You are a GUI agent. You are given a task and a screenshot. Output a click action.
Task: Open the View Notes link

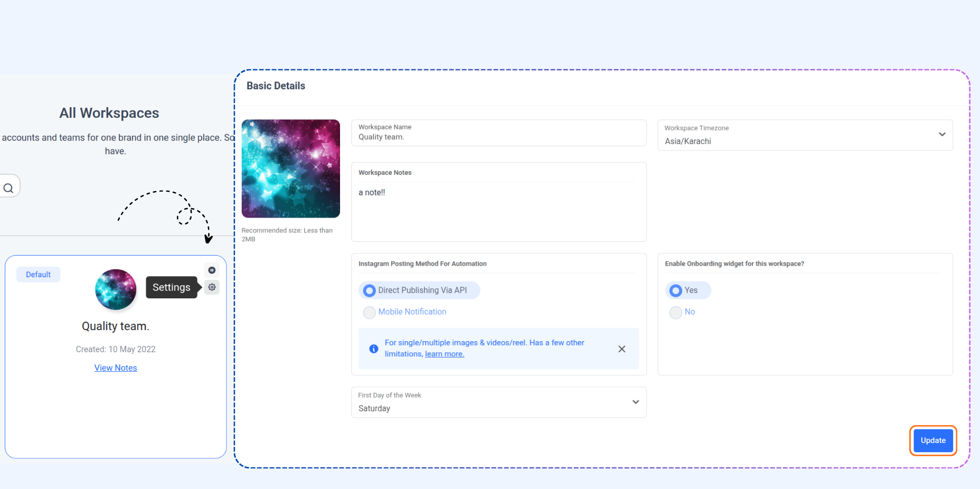coord(116,368)
